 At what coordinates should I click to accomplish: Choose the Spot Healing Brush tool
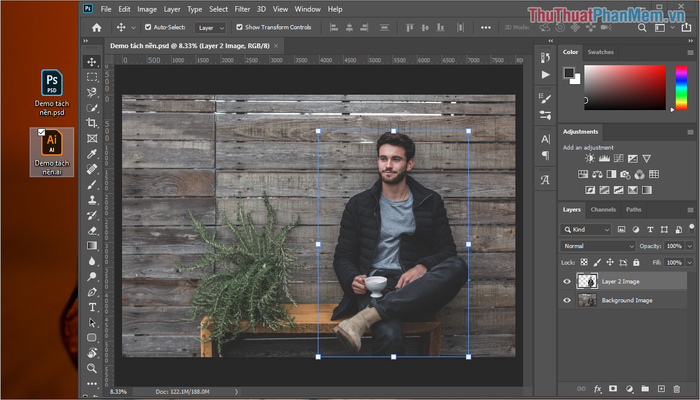coord(92,169)
